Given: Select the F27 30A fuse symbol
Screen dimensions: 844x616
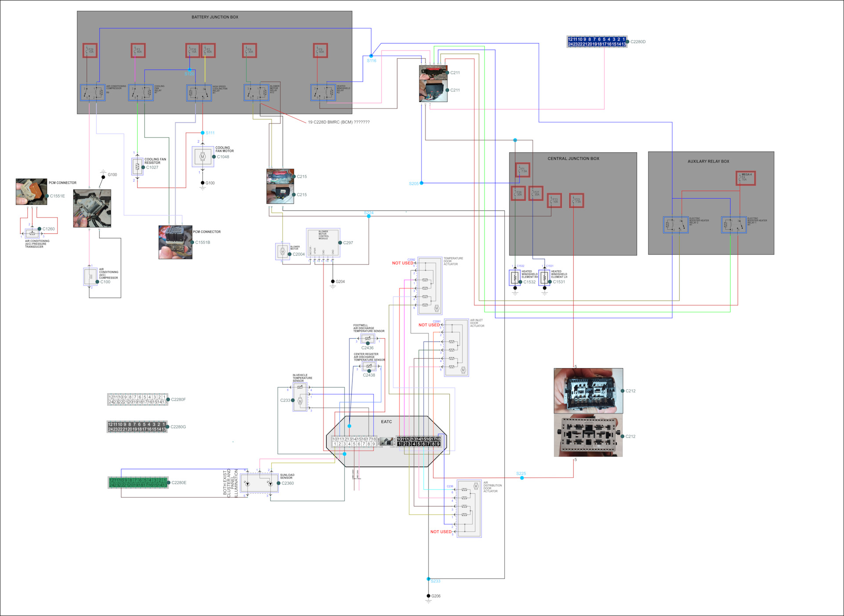Looking at the screenshot, I should point(536,193).
